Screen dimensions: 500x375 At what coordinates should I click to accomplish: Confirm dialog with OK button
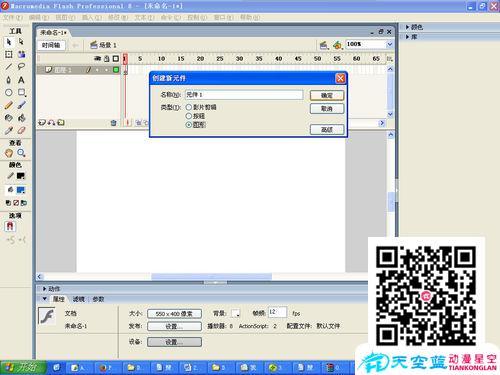[x=327, y=95]
